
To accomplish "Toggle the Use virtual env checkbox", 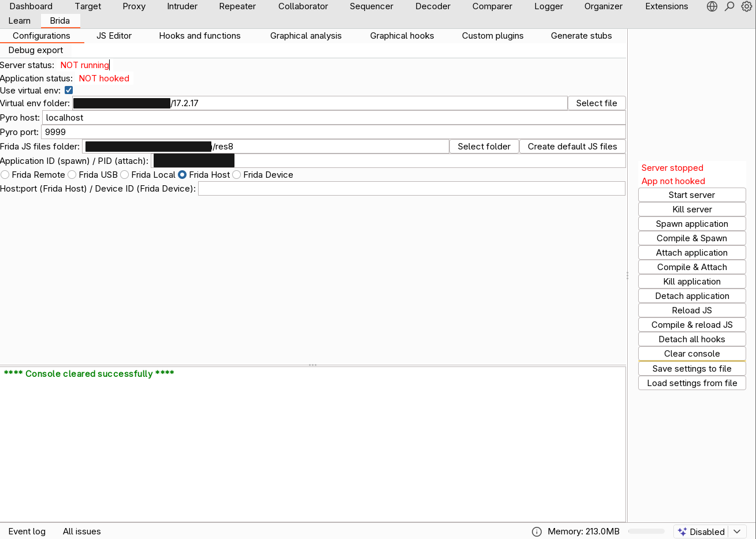I will (x=69, y=90).
